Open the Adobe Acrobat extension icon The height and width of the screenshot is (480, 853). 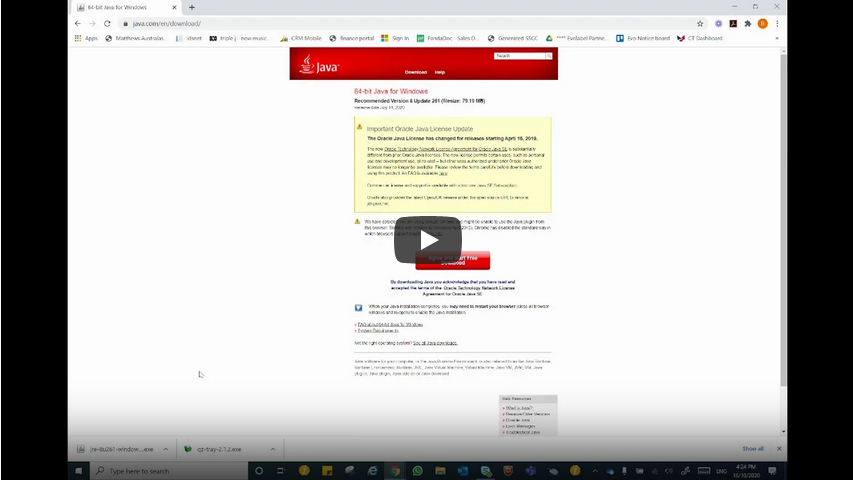tap(733, 23)
